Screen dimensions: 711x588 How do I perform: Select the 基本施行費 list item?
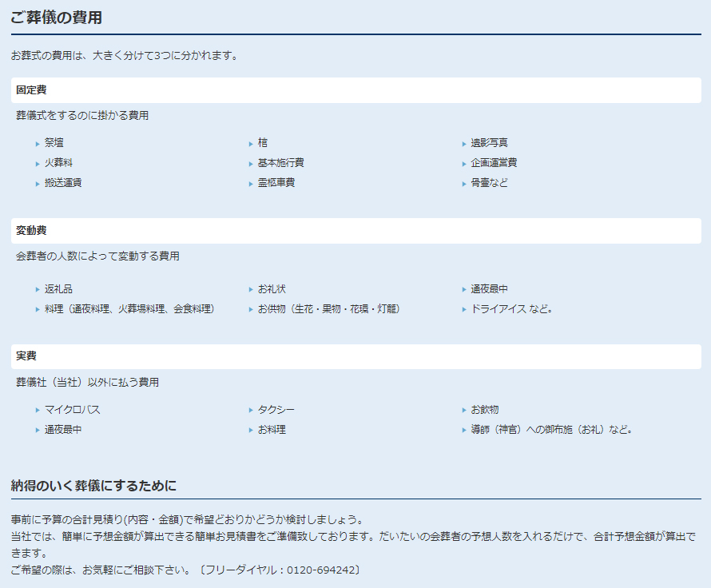tap(280, 163)
